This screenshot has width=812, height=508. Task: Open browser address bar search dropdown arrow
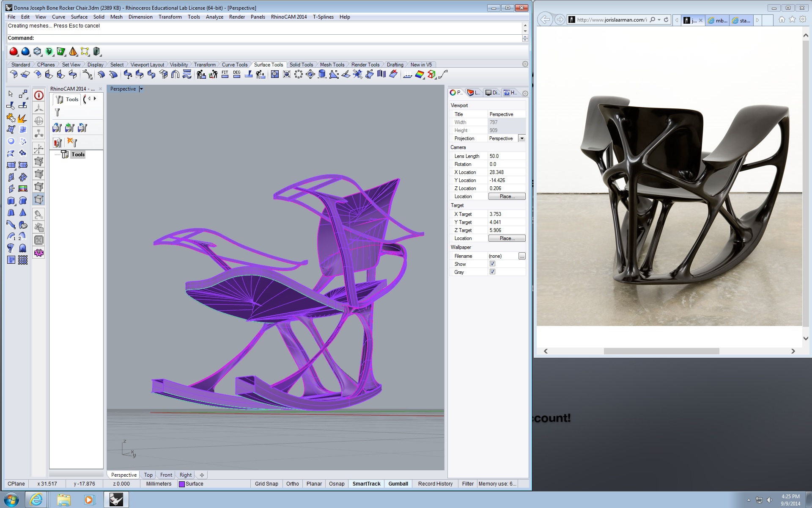point(659,20)
